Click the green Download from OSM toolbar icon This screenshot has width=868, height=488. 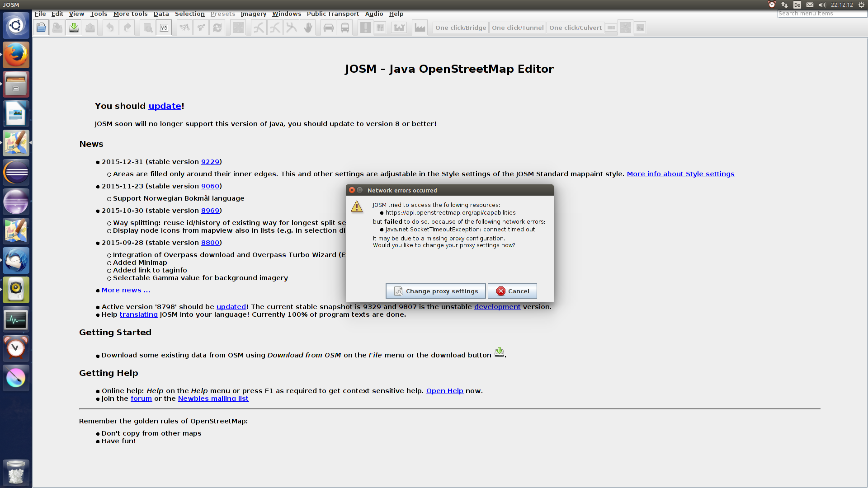tap(74, 28)
